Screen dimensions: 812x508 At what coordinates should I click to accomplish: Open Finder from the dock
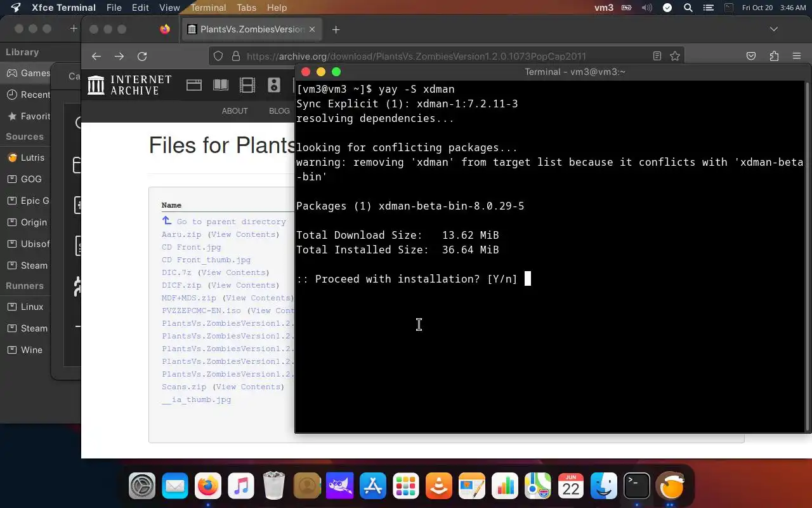[604, 487]
